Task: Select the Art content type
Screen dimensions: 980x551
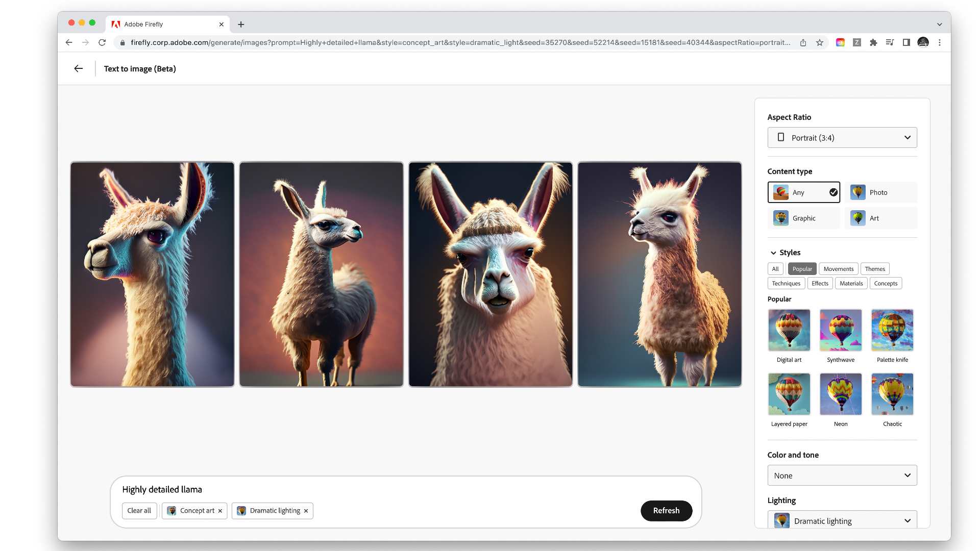Action: coord(881,218)
